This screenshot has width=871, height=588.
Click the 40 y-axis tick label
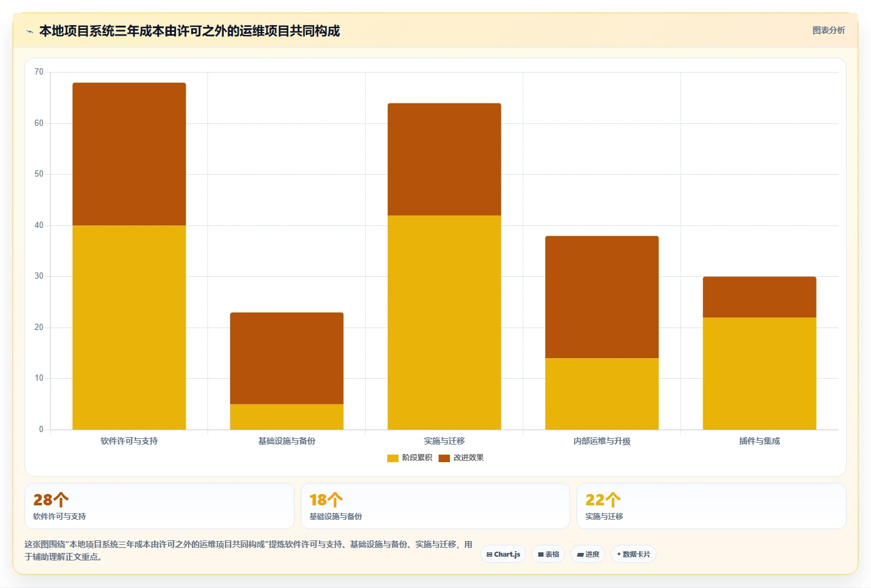(39, 225)
